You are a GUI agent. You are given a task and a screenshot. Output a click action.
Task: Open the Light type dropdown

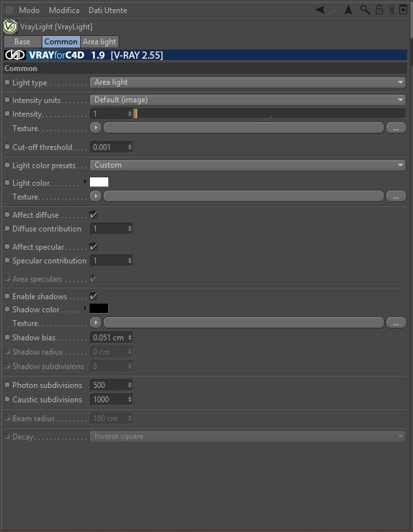point(248,82)
